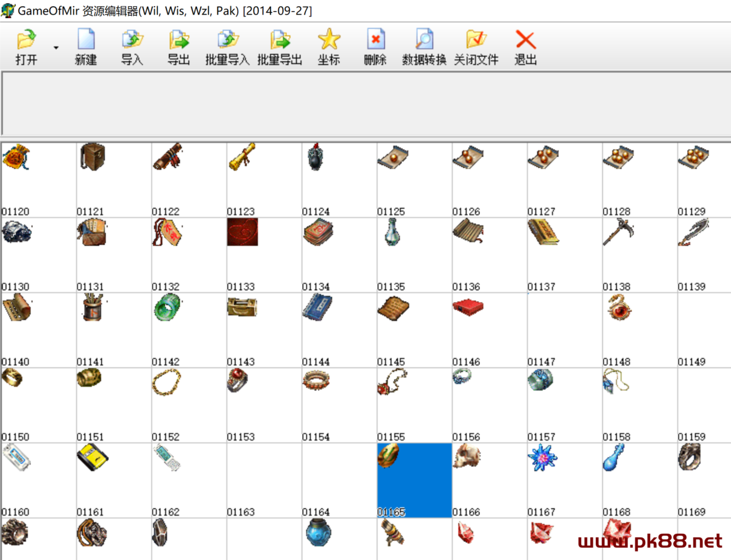Click the red X 退出 exit button
Screen dimensions: 731x560
tap(525, 41)
